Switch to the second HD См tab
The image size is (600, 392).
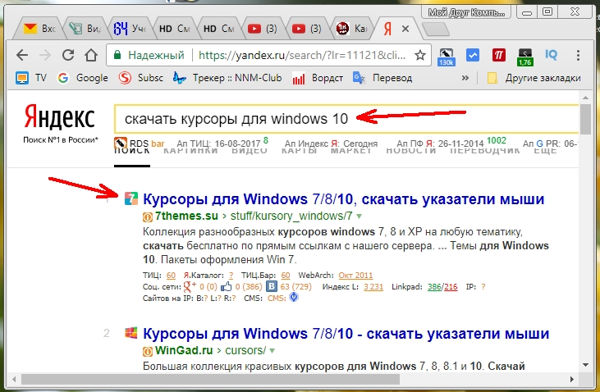tap(218, 29)
